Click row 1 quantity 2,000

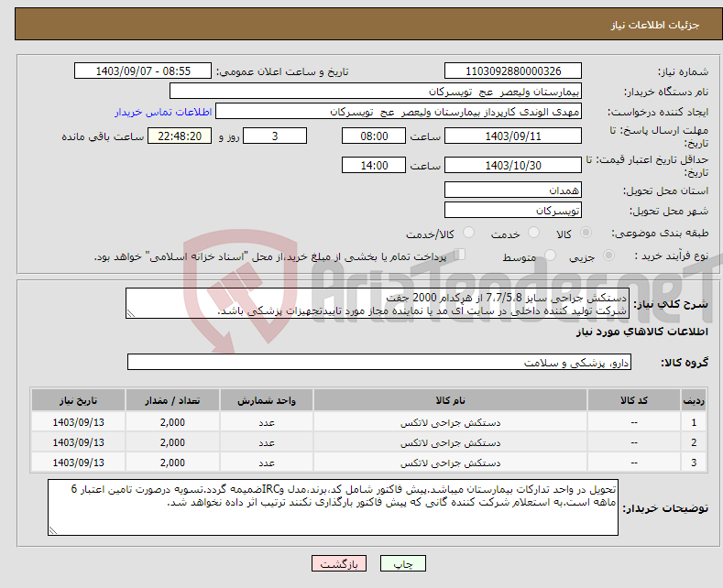[x=172, y=422]
